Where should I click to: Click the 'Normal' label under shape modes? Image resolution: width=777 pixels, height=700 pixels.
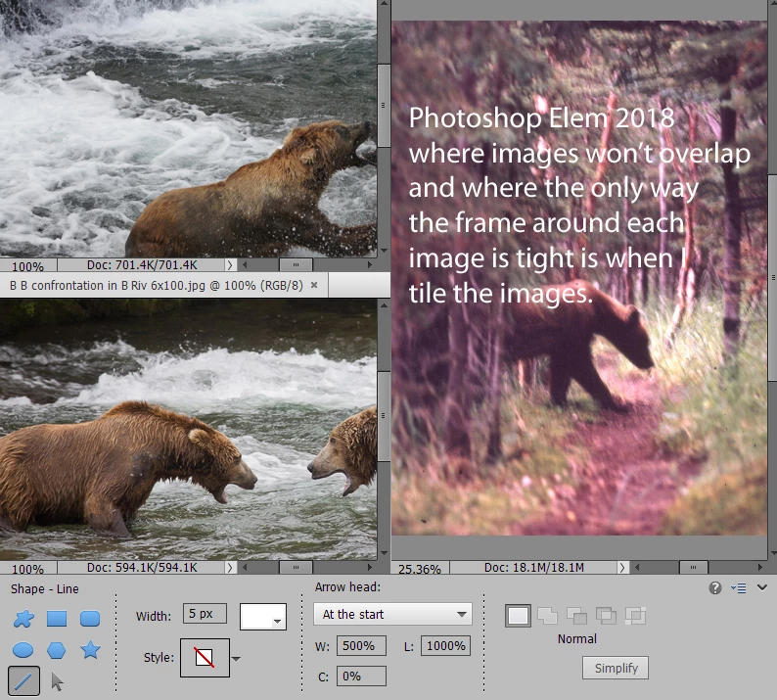tap(576, 639)
